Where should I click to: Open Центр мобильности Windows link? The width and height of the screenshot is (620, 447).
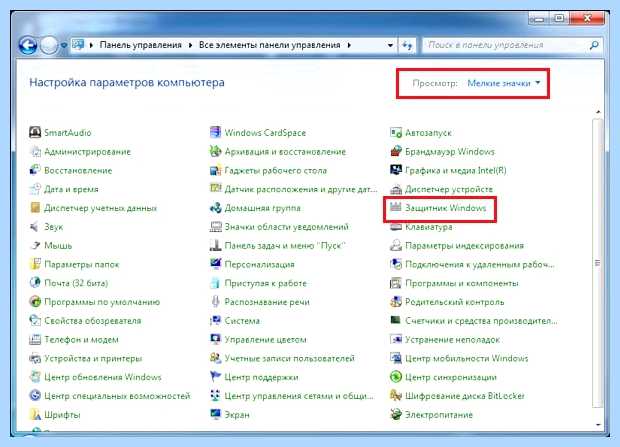[x=467, y=358]
